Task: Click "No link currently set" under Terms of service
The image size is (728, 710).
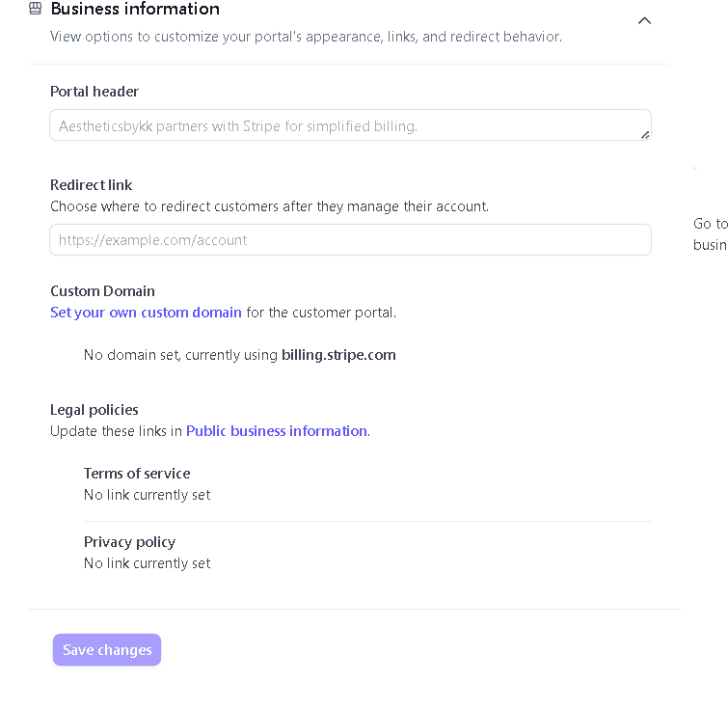Action: (148, 495)
